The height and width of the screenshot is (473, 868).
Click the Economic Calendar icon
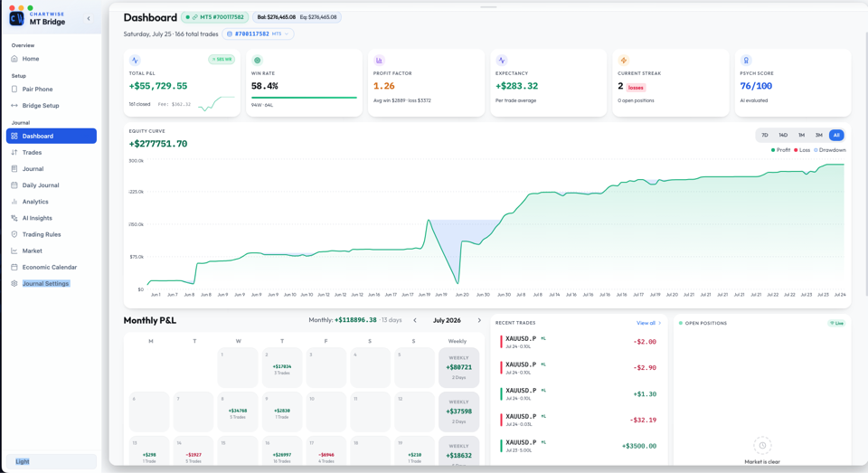[x=14, y=267]
